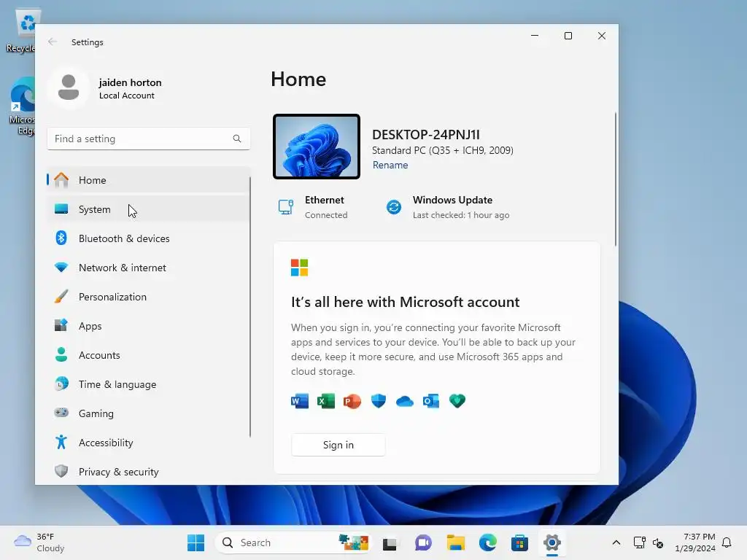Open the Apps settings category
Screen dimensions: 747x560
point(148,326)
